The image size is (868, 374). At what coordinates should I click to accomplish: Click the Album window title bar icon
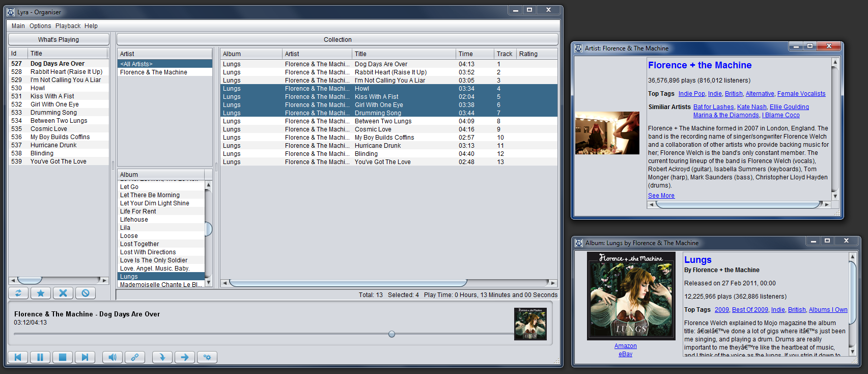579,243
